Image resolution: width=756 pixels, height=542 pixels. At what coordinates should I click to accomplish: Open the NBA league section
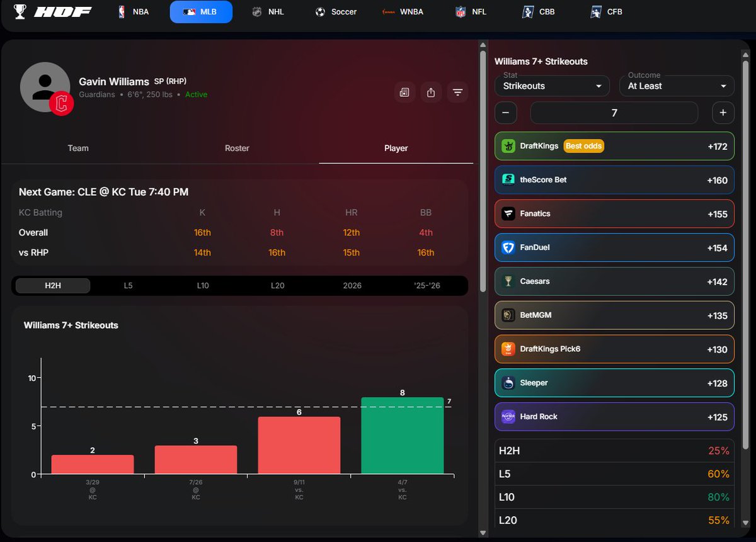point(134,12)
